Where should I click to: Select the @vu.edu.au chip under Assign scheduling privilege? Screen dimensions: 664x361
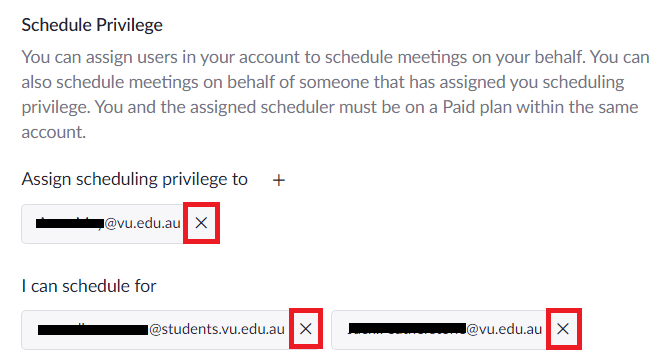(x=119, y=224)
